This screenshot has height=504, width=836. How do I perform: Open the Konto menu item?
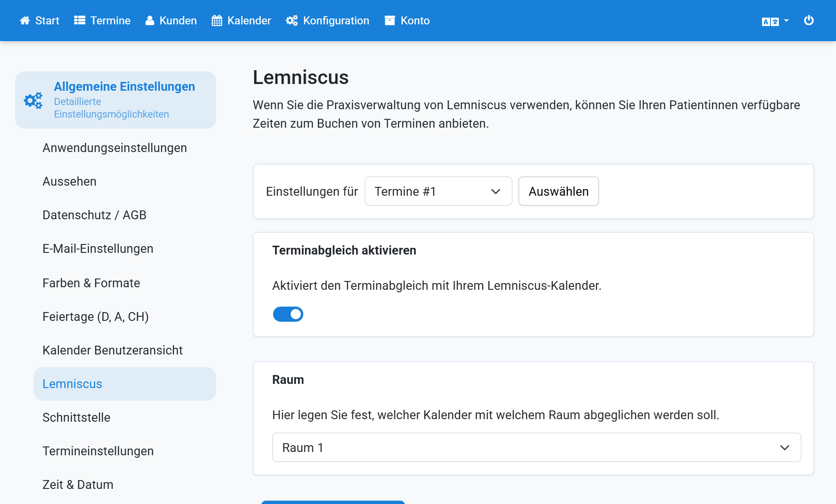407,21
